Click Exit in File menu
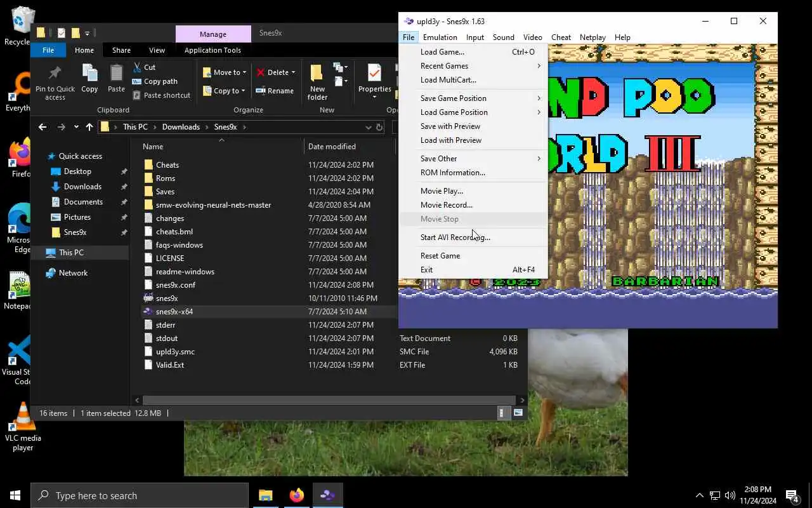 (473, 270)
